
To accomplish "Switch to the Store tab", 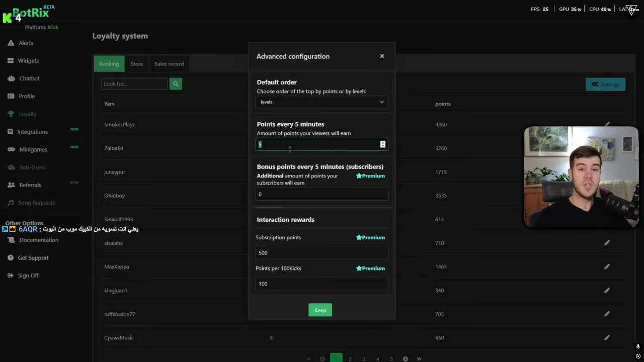I will coord(137,64).
